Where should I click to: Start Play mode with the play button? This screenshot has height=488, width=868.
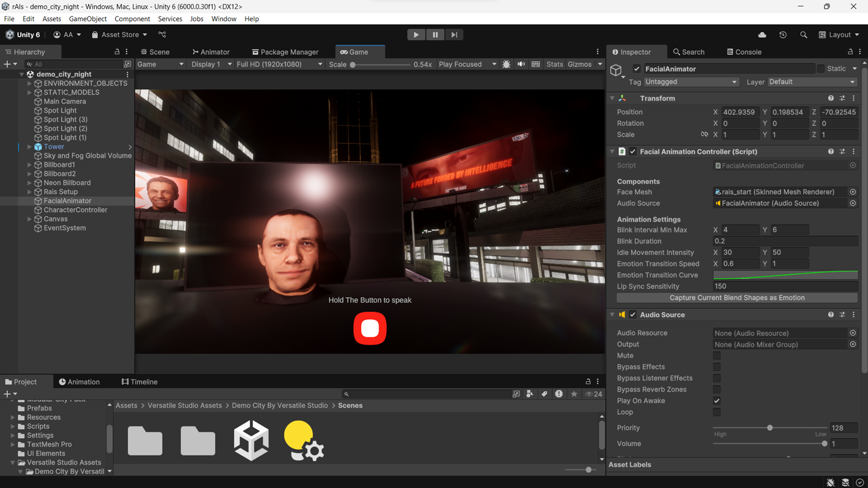tap(416, 34)
